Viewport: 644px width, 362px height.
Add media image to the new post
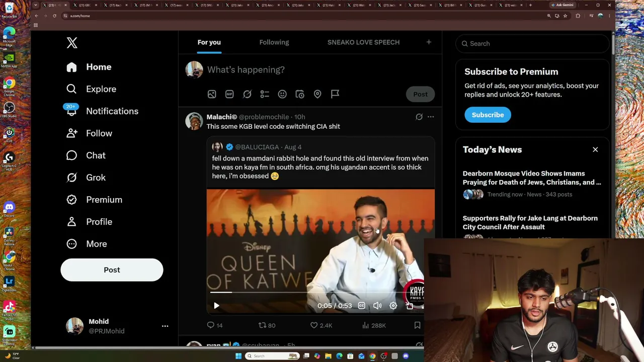click(212, 94)
